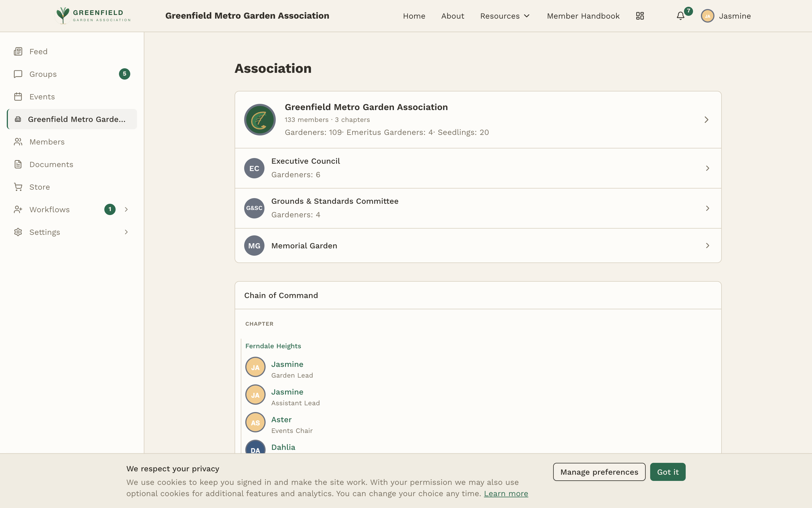Open the Memorial Garden row chevron
Screen dimensions: 812x508
[707, 246]
